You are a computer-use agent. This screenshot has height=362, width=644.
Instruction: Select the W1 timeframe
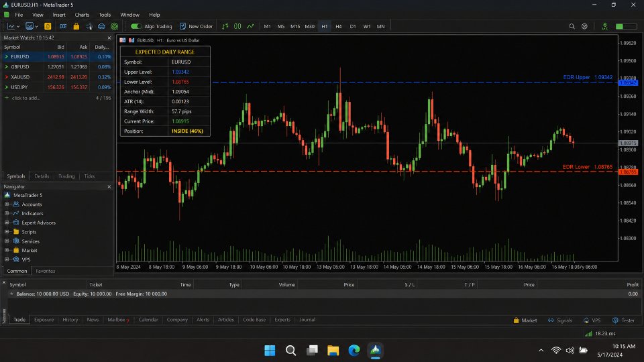(367, 26)
